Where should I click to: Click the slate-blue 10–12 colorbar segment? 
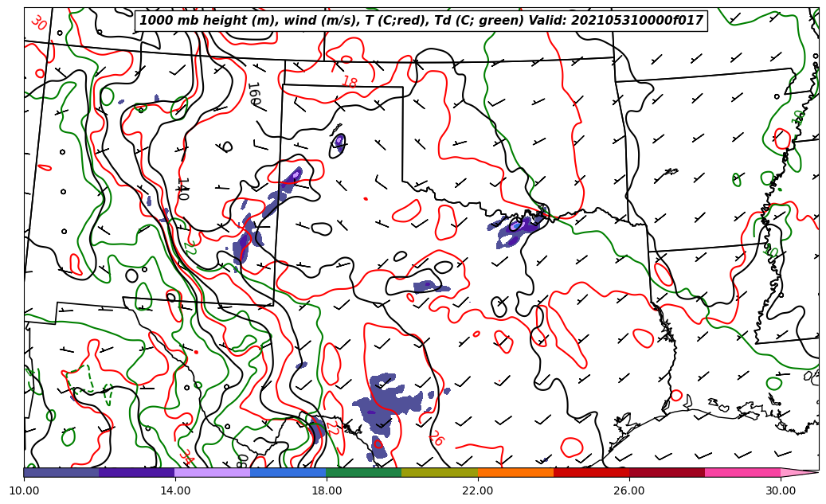tap(61, 472)
